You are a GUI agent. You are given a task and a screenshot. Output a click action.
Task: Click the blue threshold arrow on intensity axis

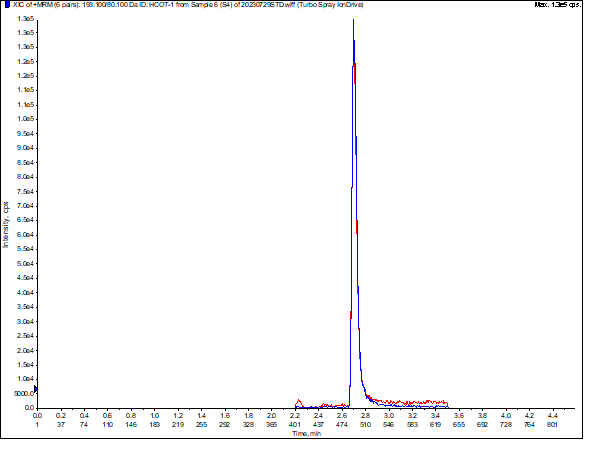pyautogui.click(x=36, y=389)
